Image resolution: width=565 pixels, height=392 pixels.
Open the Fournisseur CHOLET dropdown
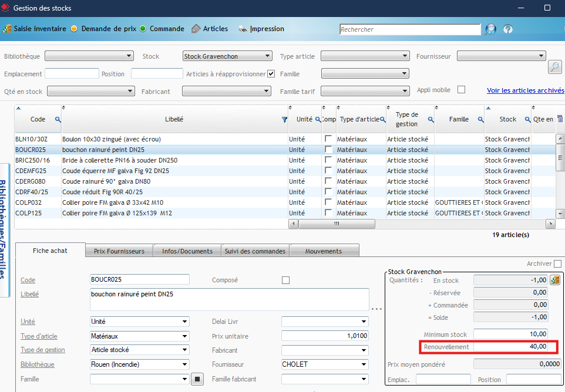point(364,364)
